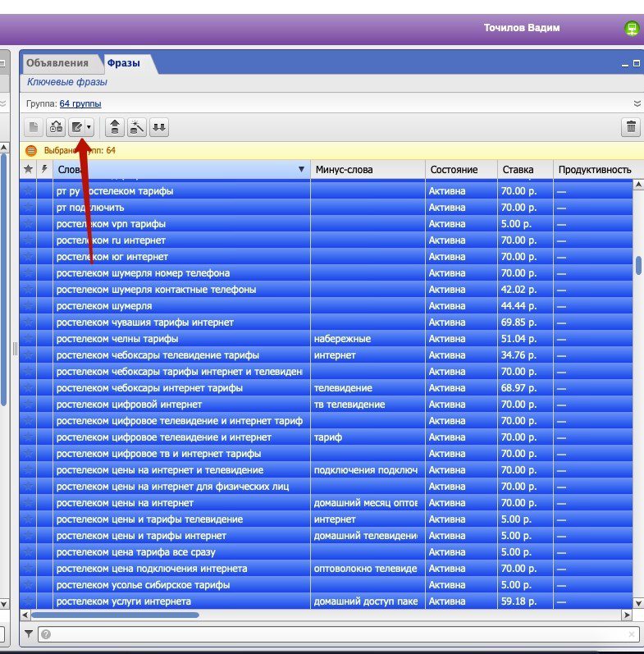Expand the group panel with the double chevron
This screenshot has width=644, height=654.
click(637, 104)
